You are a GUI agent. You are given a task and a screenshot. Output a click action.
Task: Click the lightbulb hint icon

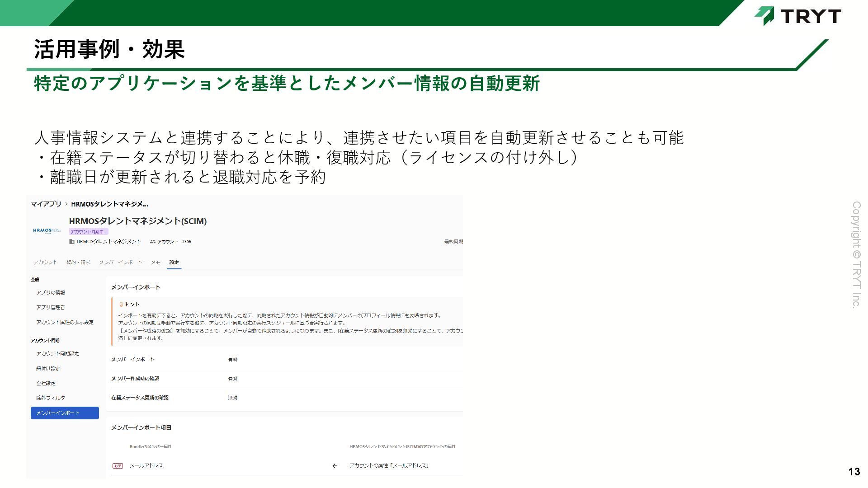tap(121, 305)
